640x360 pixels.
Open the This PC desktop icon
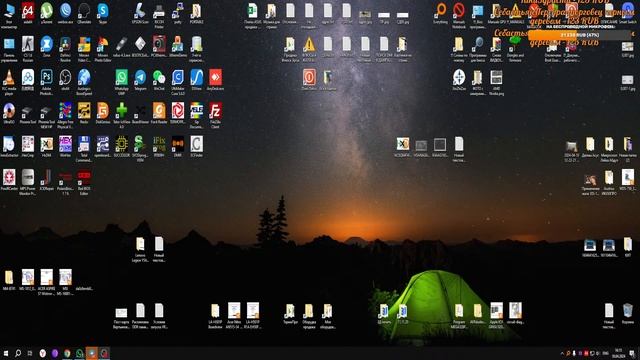point(9,11)
